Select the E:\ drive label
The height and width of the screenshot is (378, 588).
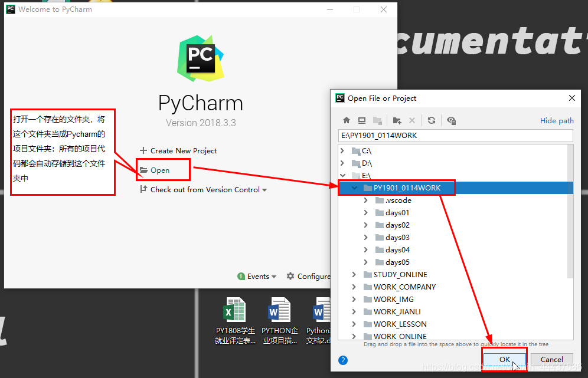[x=367, y=175]
